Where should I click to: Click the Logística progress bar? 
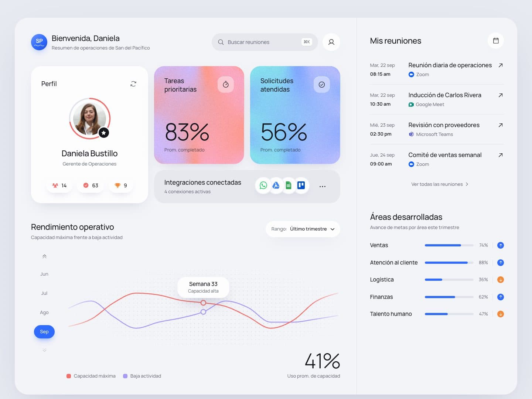tap(449, 280)
